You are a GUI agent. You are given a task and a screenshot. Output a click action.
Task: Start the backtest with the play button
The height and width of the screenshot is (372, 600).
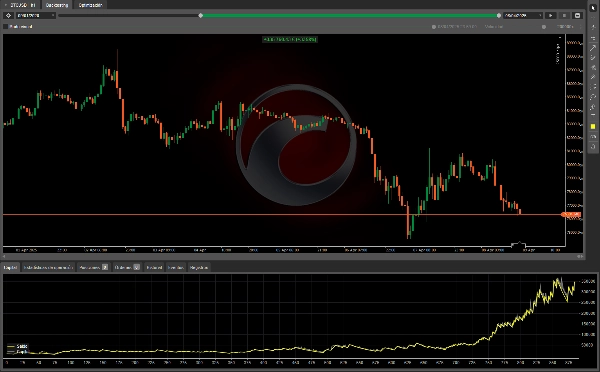point(551,15)
